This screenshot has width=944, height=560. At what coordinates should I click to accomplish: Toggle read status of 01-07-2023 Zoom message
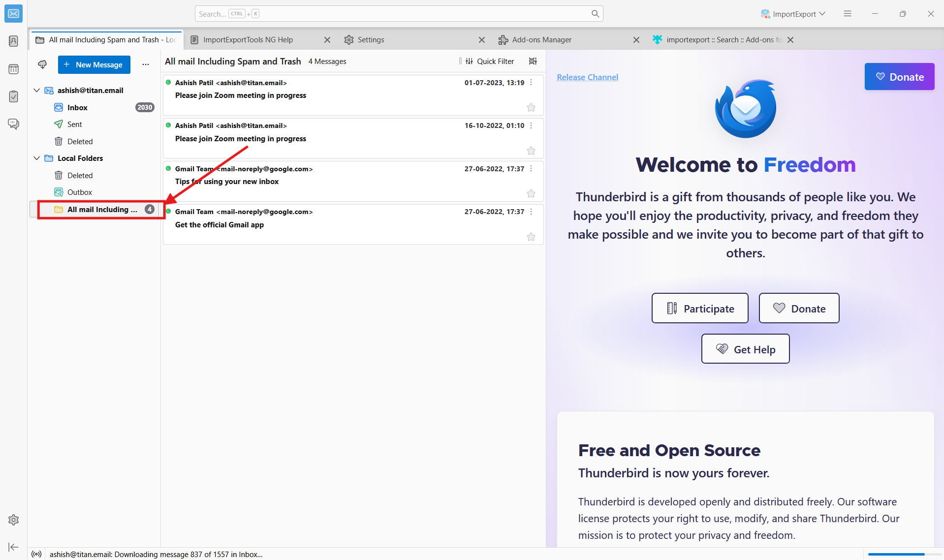[168, 82]
